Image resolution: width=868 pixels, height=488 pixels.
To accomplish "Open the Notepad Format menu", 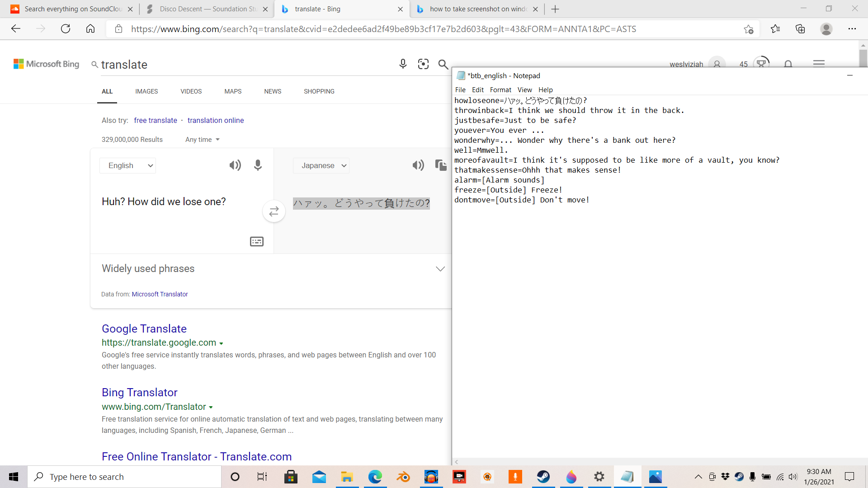I will tap(500, 90).
